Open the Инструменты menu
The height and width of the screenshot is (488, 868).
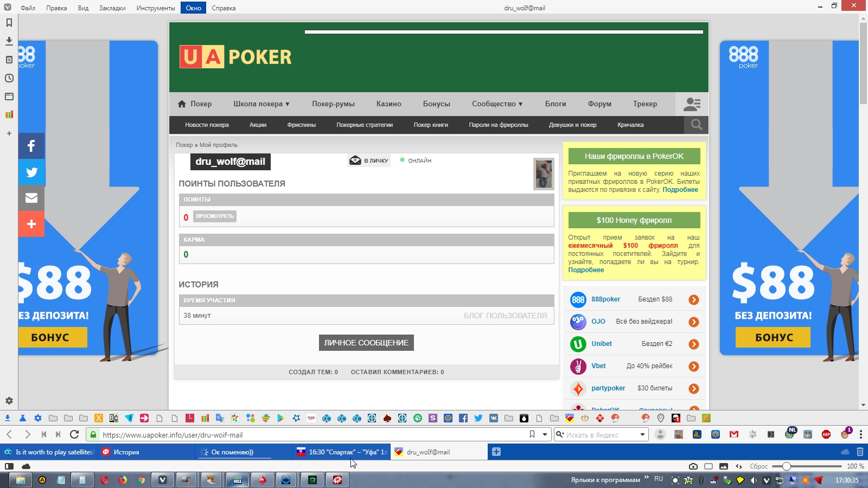tap(156, 8)
